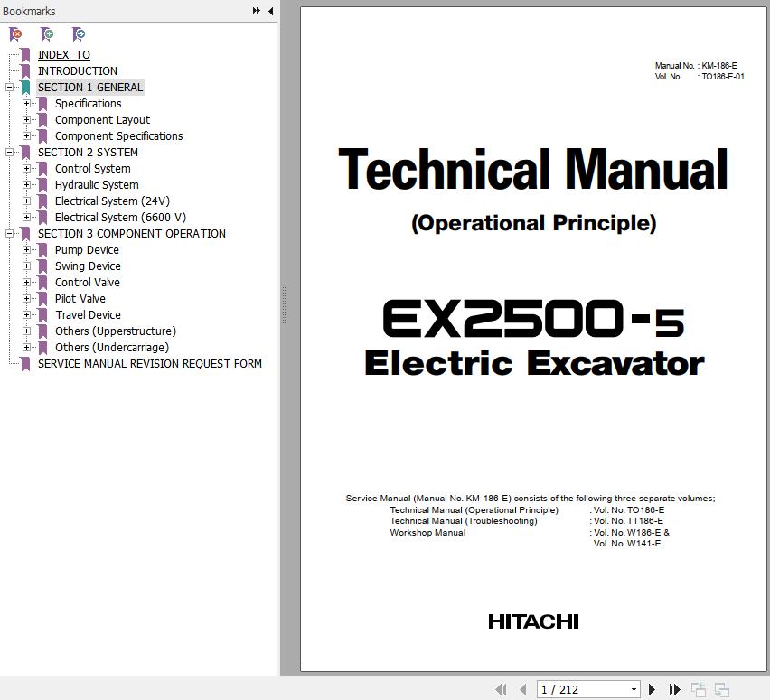Image resolution: width=770 pixels, height=700 pixels.
Task: Expand the Others (Upperstructure) bookmark
Action: click(26, 331)
